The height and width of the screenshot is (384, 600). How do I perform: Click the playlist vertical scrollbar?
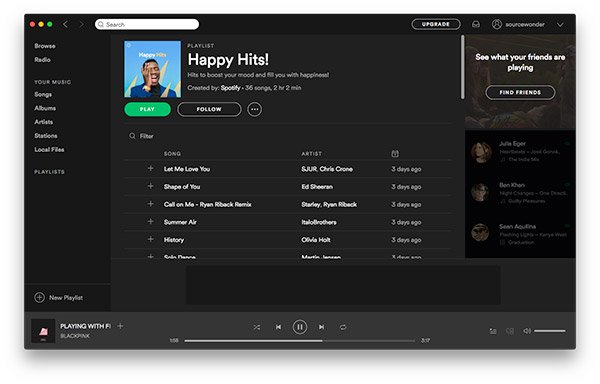(462, 67)
